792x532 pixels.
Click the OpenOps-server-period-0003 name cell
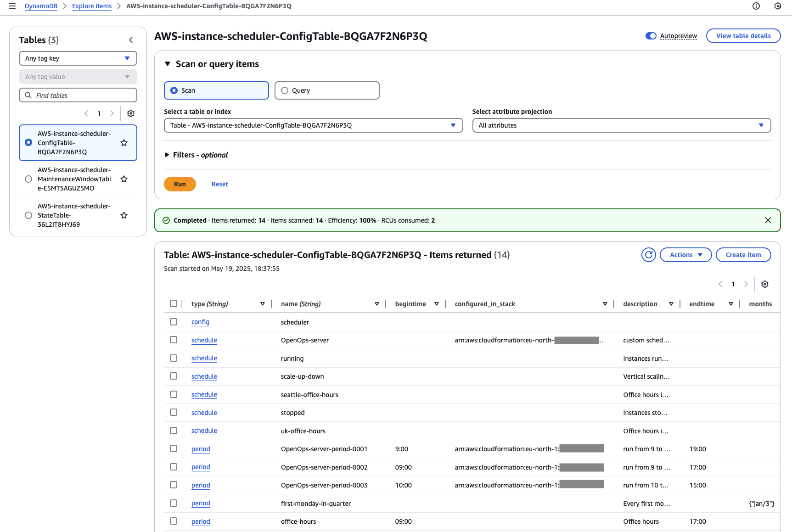pos(324,485)
